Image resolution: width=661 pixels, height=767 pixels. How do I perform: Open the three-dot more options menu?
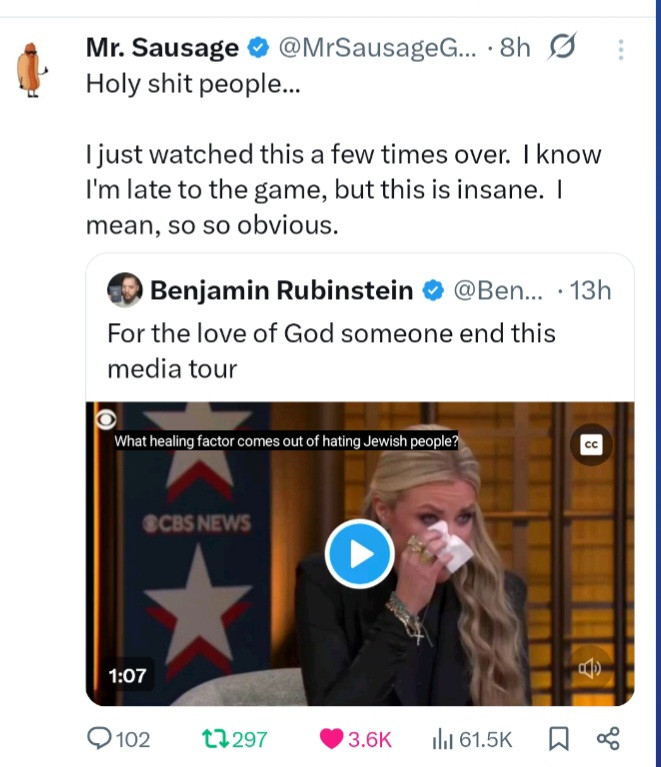pyautogui.click(x=620, y=48)
